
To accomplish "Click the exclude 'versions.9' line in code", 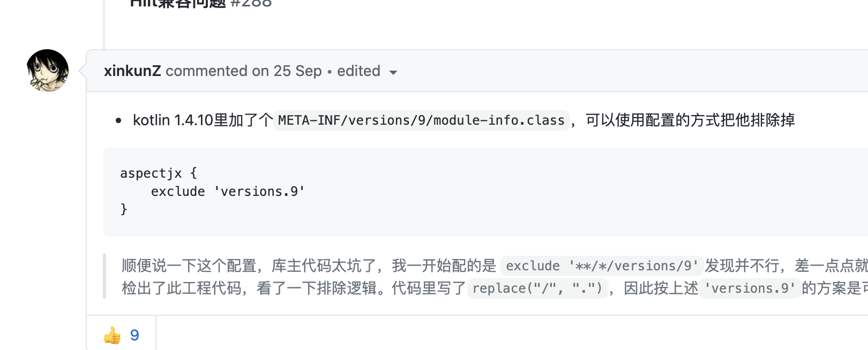I will [x=228, y=191].
